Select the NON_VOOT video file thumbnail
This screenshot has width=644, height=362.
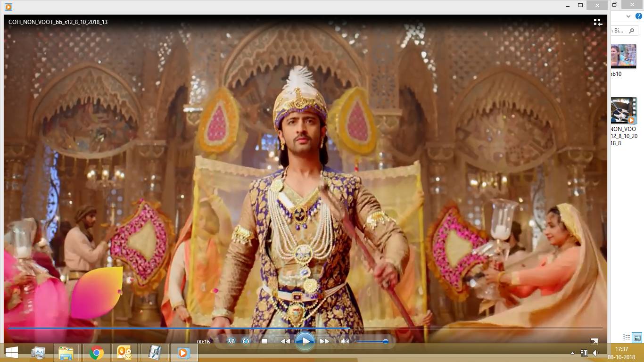[623, 111]
